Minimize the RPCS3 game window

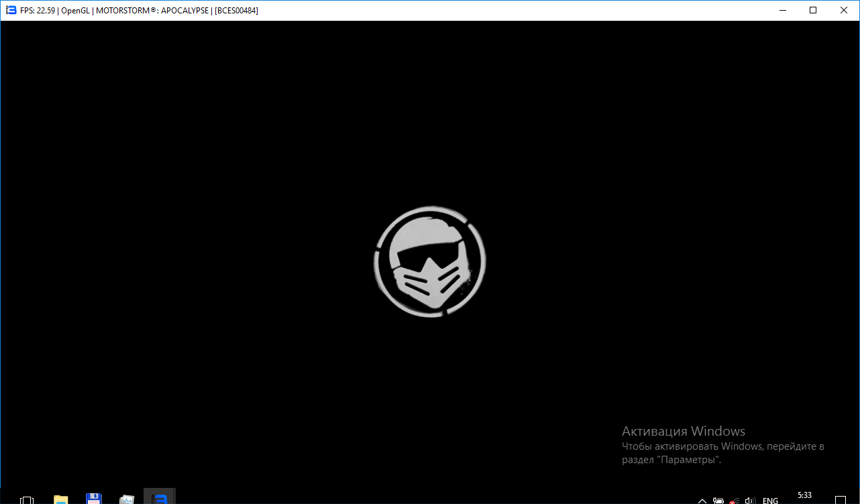(x=782, y=10)
